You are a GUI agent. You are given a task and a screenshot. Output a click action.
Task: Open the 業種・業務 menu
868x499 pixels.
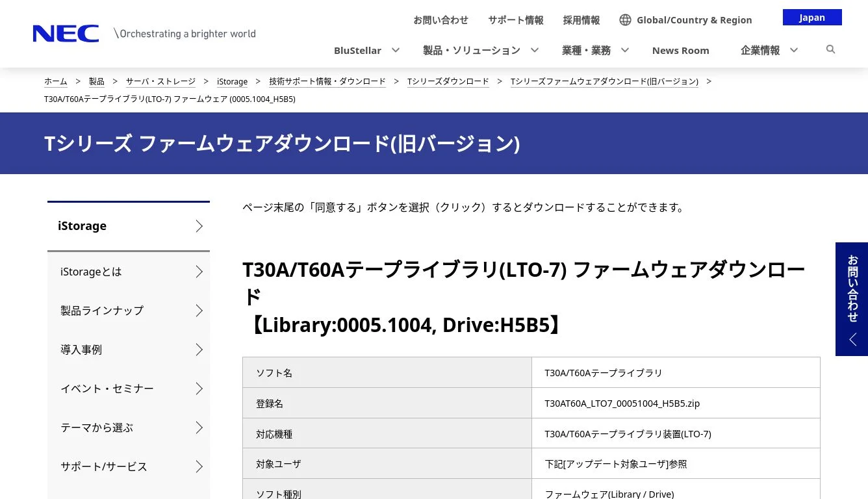[586, 51]
